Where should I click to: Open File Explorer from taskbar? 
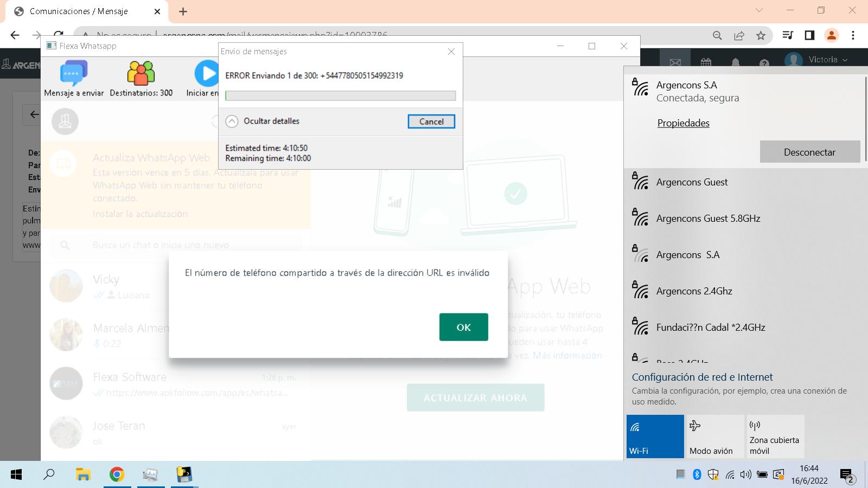click(82, 474)
